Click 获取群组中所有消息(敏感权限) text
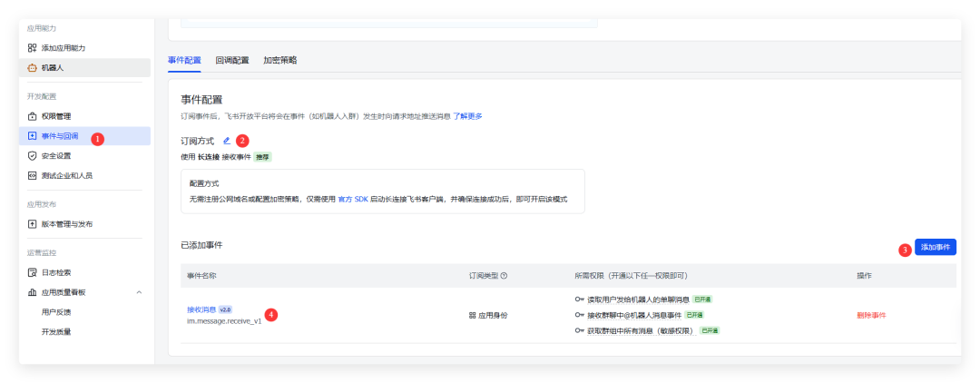Screen dimensions: 980x383 point(642,330)
